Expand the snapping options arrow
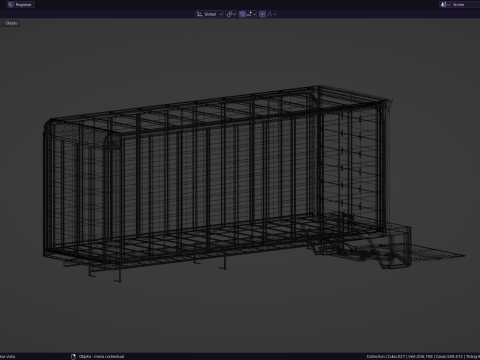480x360 pixels. tap(255, 14)
